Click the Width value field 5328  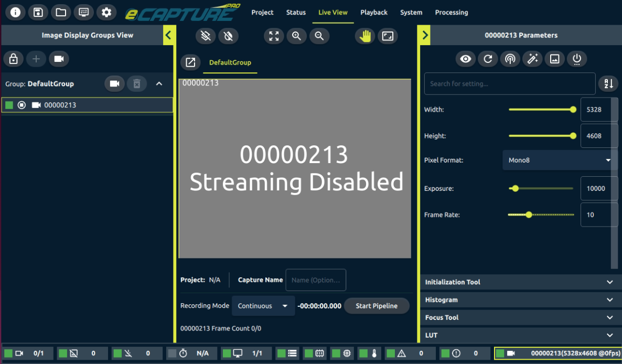[599, 110]
